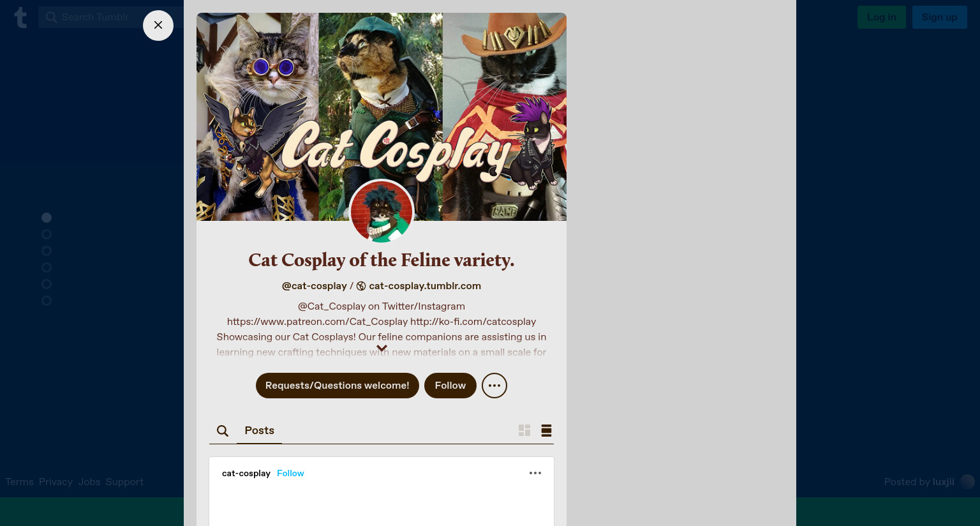Switch to list view layout icon
This screenshot has height=526, width=980.
tap(546, 430)
